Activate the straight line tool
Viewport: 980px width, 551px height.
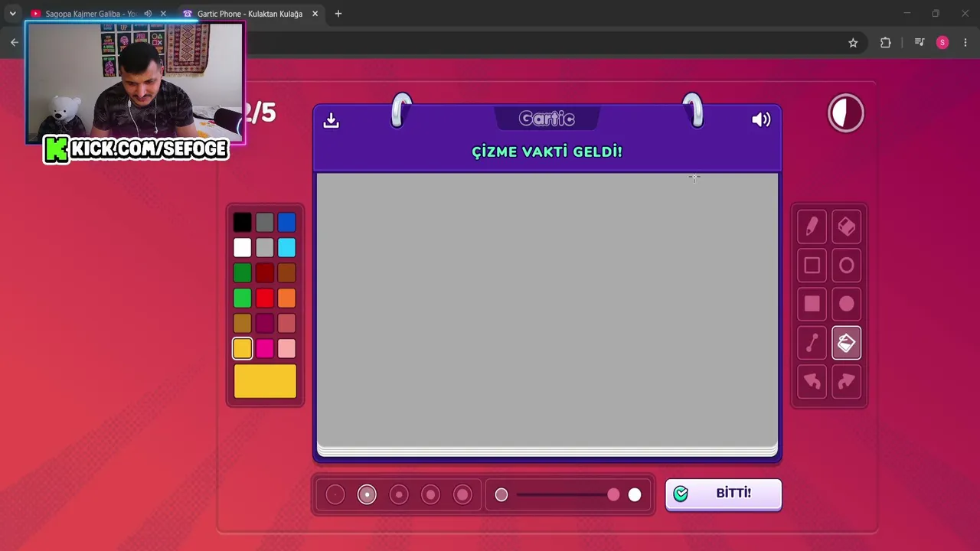click(812, 343)
